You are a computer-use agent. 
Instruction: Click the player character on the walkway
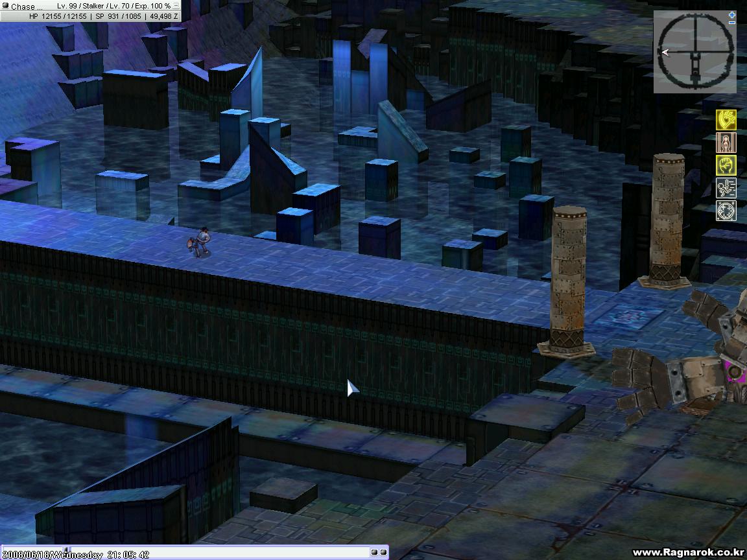[x=199, y=242]
